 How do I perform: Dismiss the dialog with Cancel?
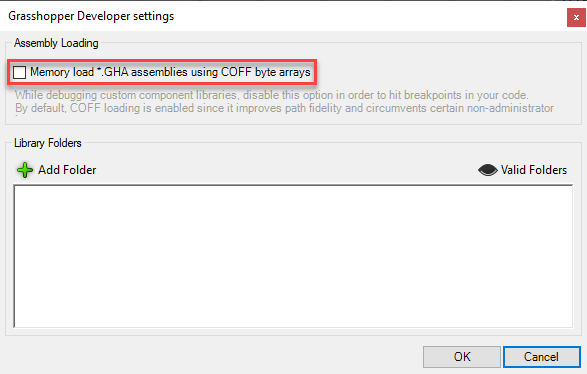tap(541, 357)
